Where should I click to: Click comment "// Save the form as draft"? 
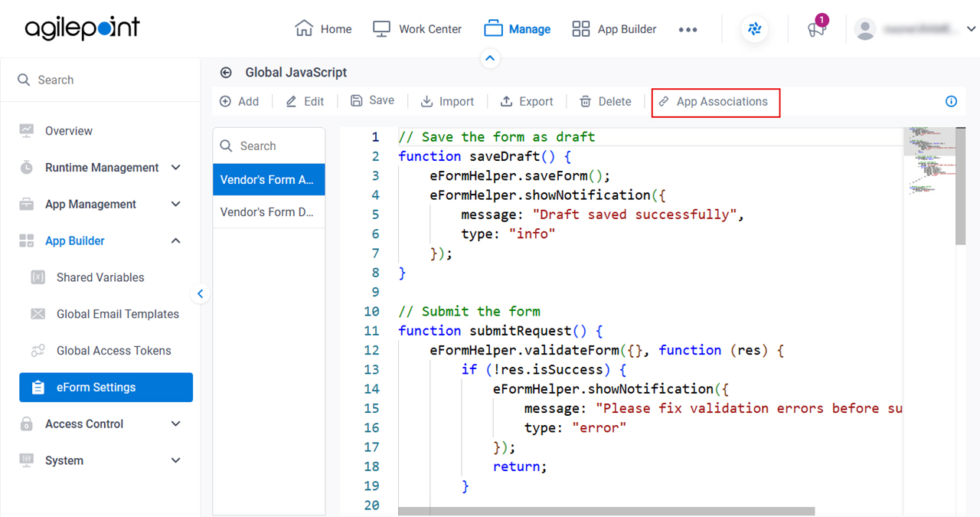click(x=497, y=137)
